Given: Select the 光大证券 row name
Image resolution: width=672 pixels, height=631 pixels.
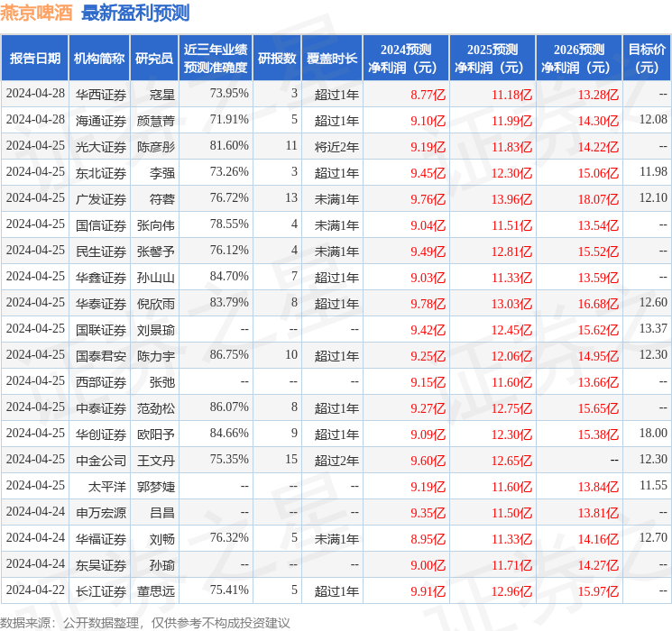Looking at the screenshot, I should [101, 147].
